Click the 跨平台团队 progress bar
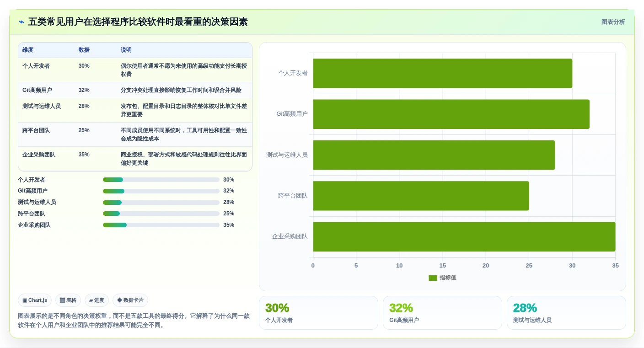The height and width of the screenshot is (348, 644). tap(161, 214)
